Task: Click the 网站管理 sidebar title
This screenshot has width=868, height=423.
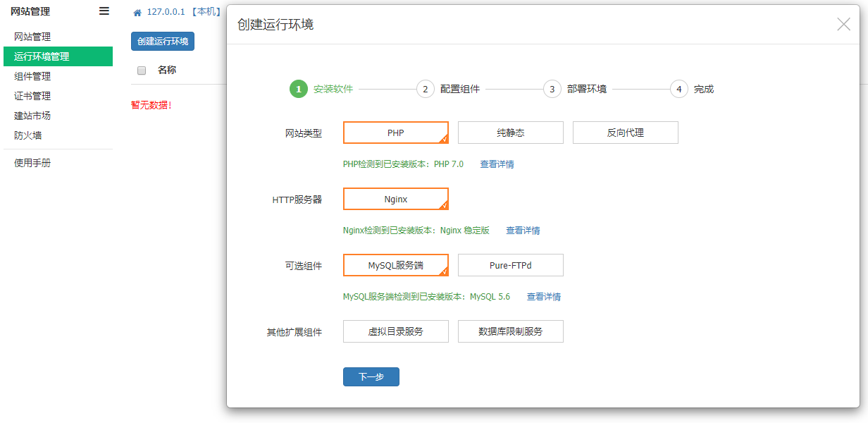Action: (30, 11)
